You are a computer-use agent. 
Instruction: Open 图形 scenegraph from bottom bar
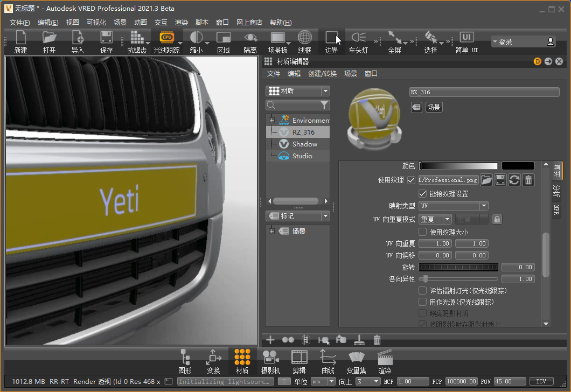[x=185, y=361]
